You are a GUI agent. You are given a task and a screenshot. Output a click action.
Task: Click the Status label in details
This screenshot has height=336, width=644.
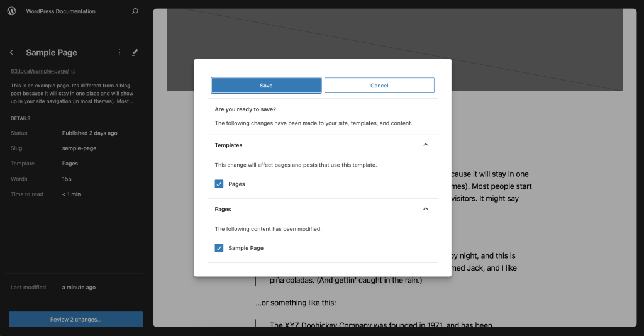pyautogui.click(x=19, y=133)
